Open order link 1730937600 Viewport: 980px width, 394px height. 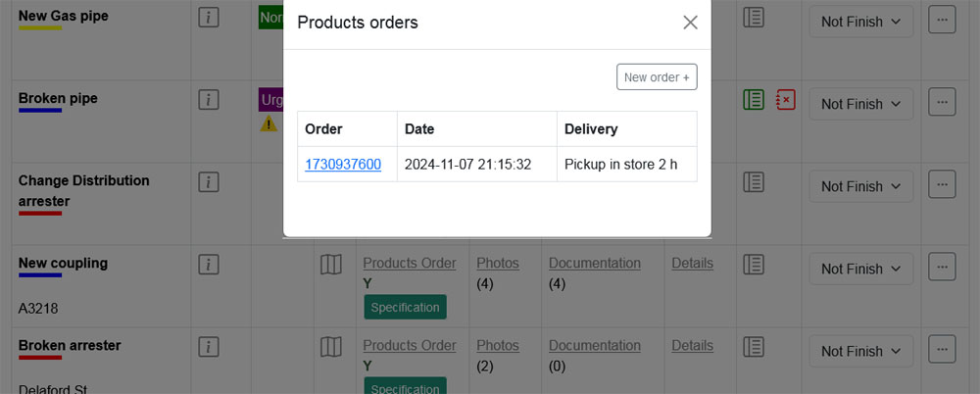click(343, 165)
